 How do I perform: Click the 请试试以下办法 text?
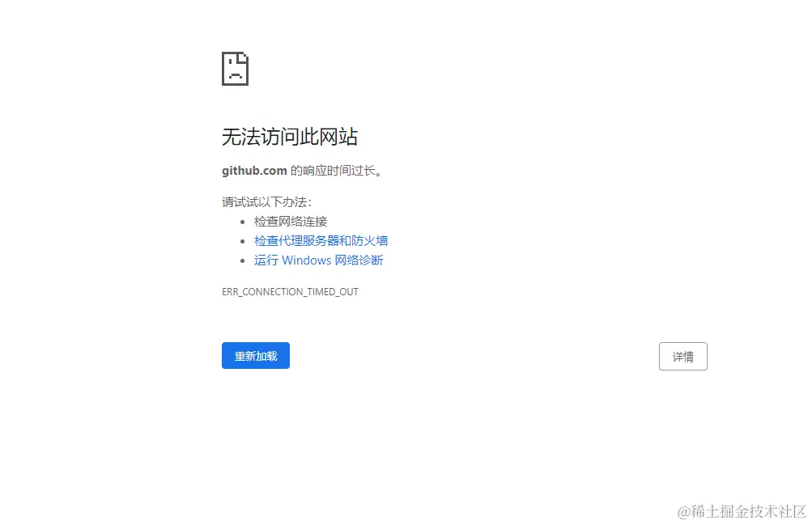coord(266,201)
